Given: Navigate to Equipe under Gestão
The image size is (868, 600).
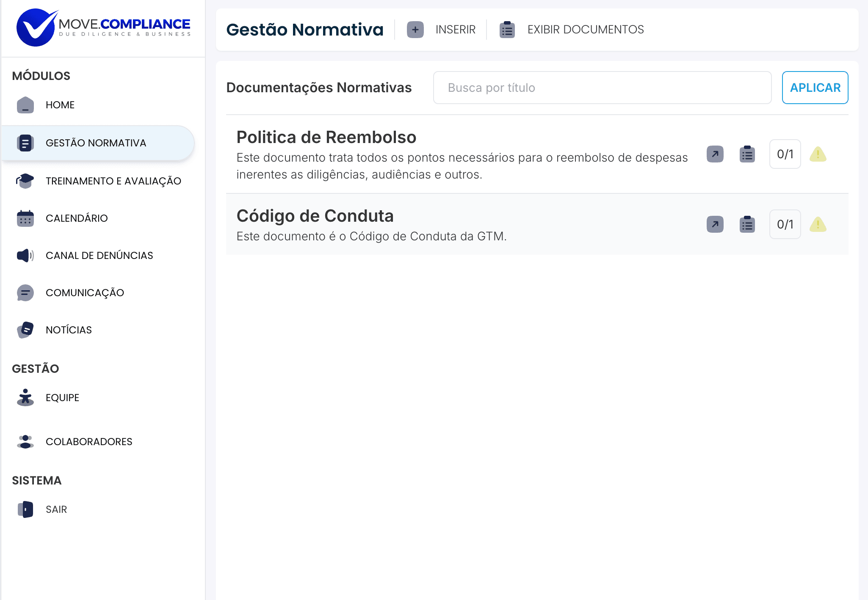Looking at the screenshot, I should click(62, 398).
